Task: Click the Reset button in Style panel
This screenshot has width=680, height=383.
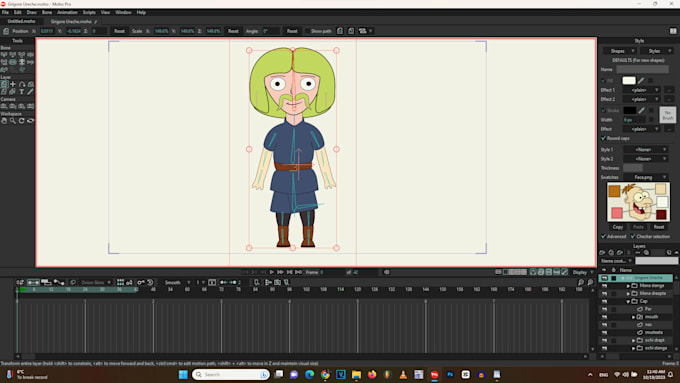Action: pyautogui.click(x=659, y=227)
